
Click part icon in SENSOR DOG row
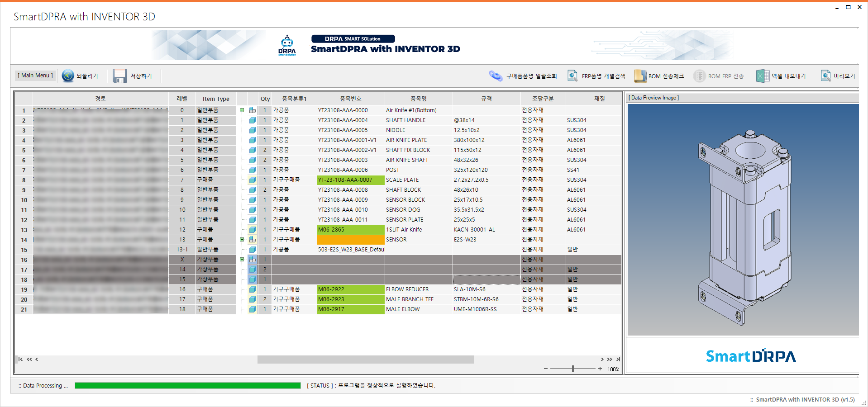[253, 210]
